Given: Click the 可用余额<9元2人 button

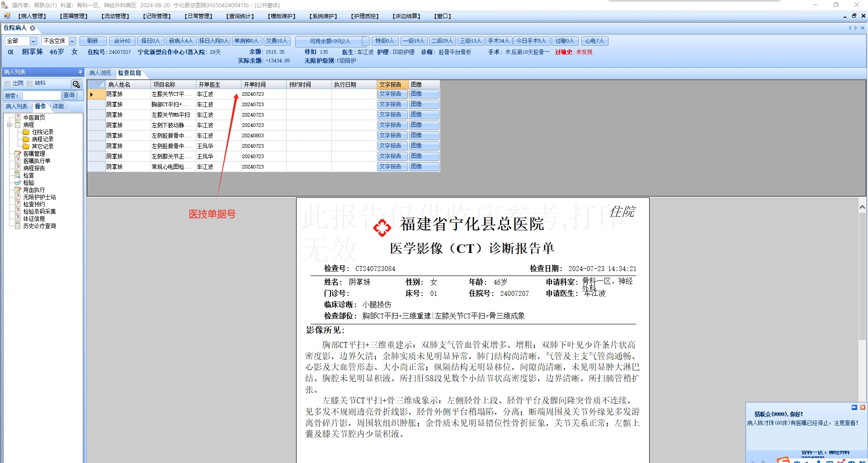Looking at the screenshot, I should [329, 42].
